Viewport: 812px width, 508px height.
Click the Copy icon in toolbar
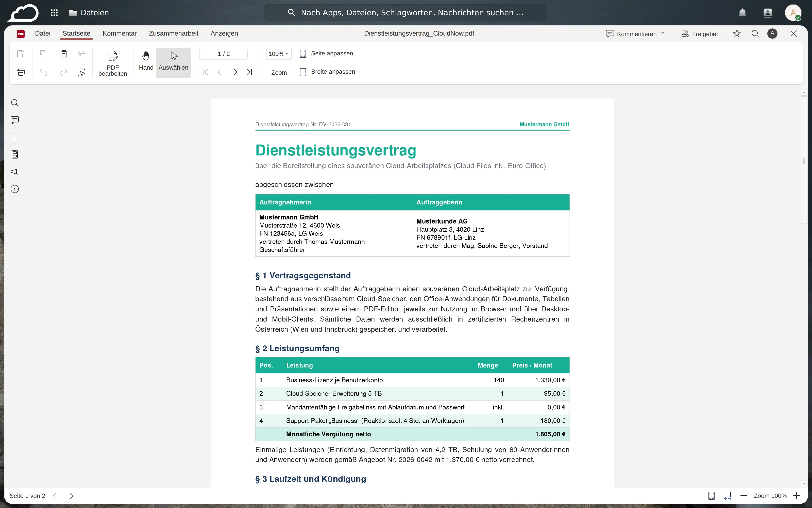point(44,54)
